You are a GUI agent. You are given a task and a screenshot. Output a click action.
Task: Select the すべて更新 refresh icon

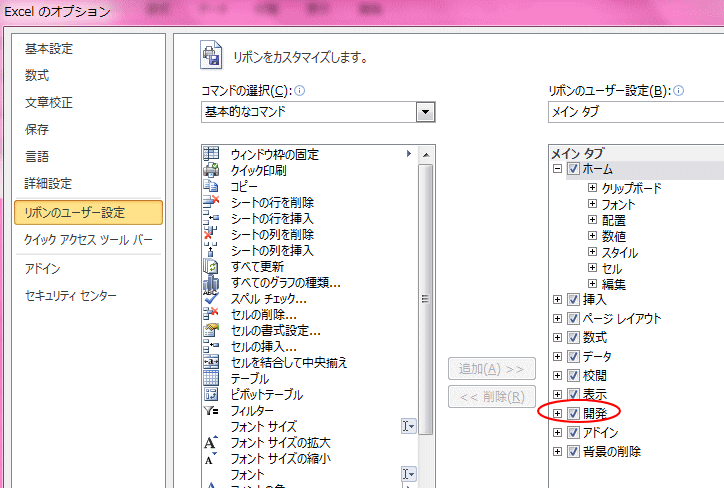[x=211, y=266]
